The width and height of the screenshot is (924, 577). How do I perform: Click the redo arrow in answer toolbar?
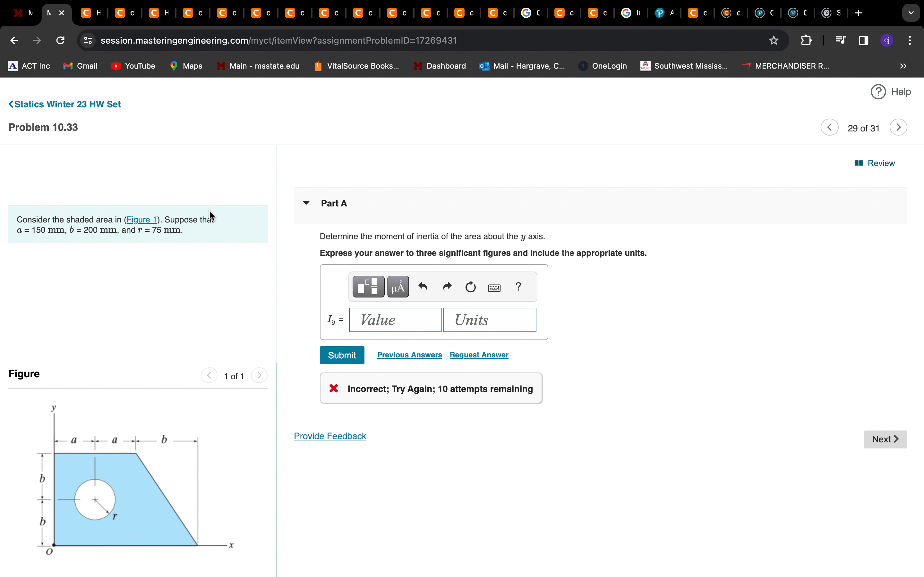(447, 287)
